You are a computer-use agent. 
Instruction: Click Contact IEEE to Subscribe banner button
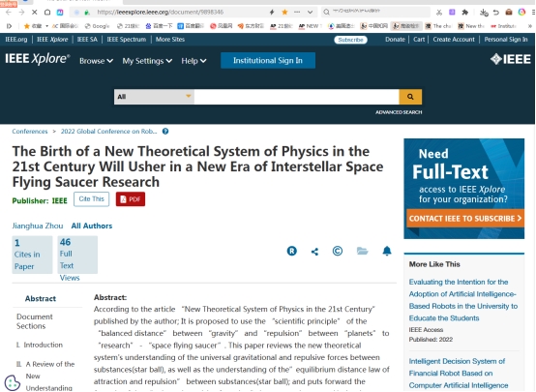[465, 218]
